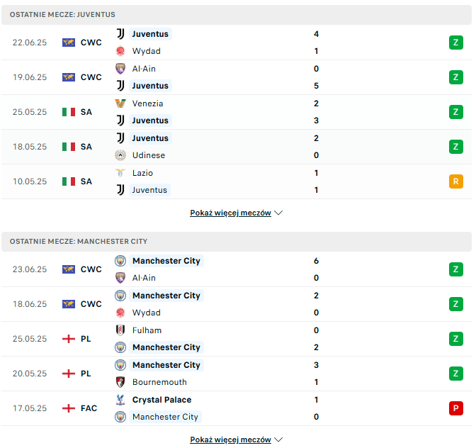Click the red P loss badge for Crystal Palace match
This screenshot has height=448, width=476.
click(x=456, y=408)
